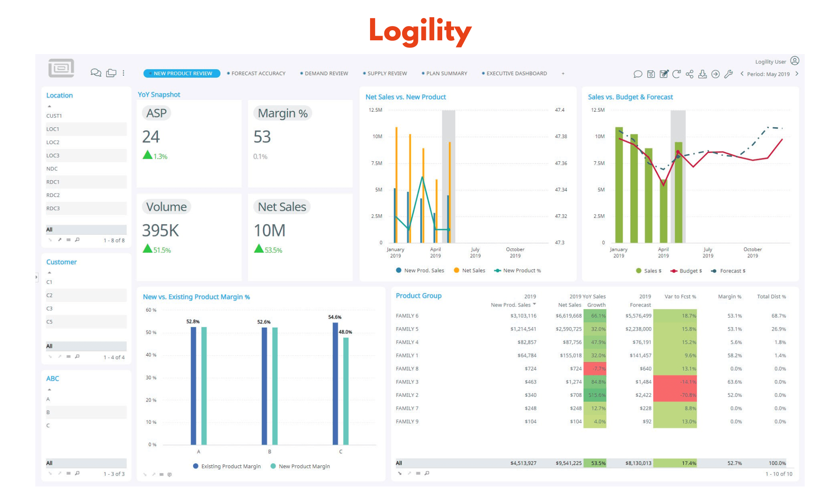840x504 pixels.
Task: Search within the Location filter list
Action: click(x=77, y=240)
